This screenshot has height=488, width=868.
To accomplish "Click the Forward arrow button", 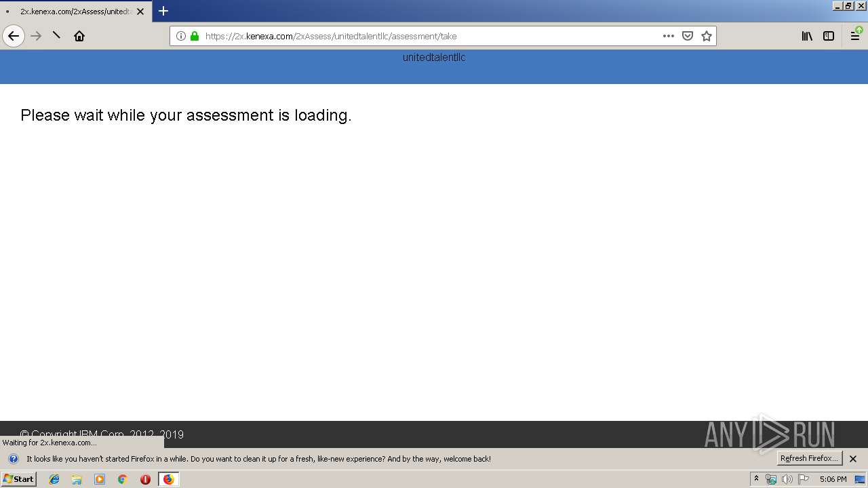I will point(36,36).
